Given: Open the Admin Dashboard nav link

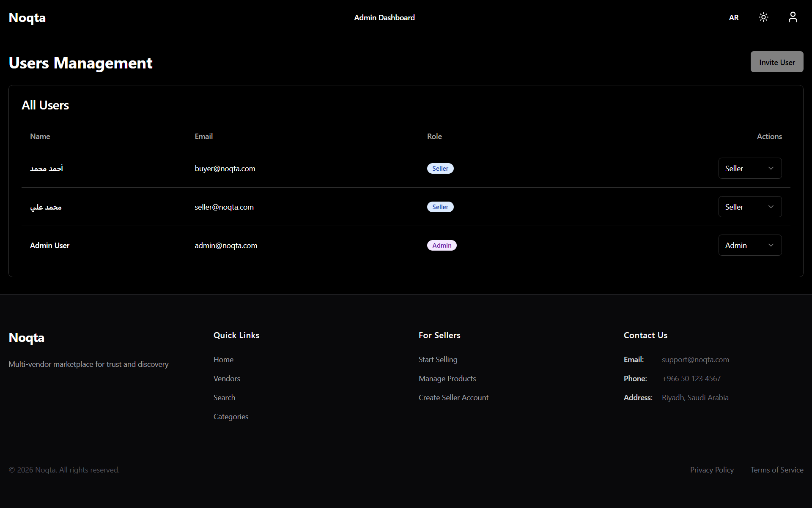Looking at the screenshot, I should 384,17.
